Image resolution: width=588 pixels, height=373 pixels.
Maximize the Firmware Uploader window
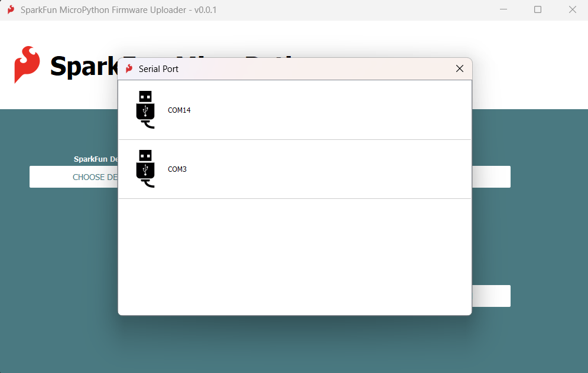pos(538,9)
